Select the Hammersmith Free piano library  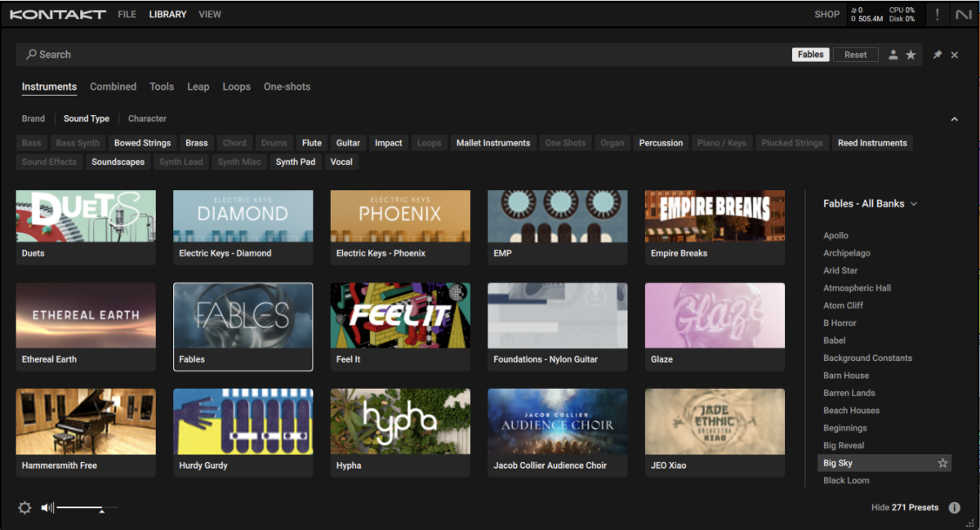coord(86,433)
